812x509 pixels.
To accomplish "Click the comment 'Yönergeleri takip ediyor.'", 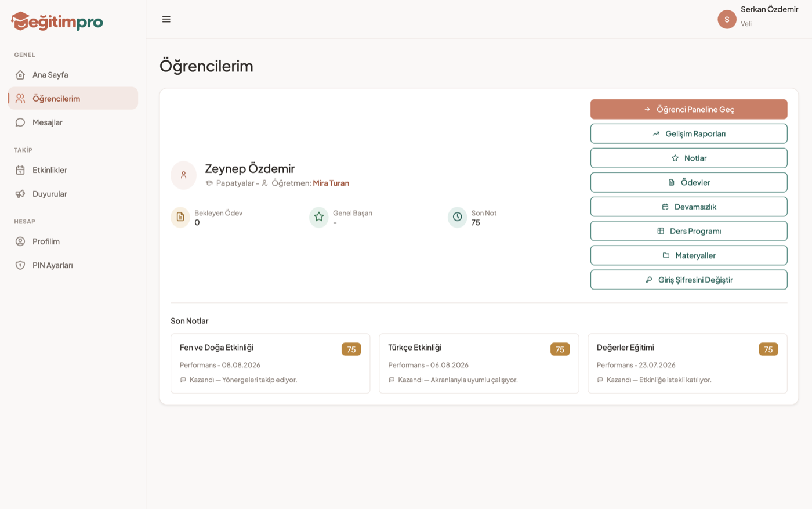I will coord(260,380).
